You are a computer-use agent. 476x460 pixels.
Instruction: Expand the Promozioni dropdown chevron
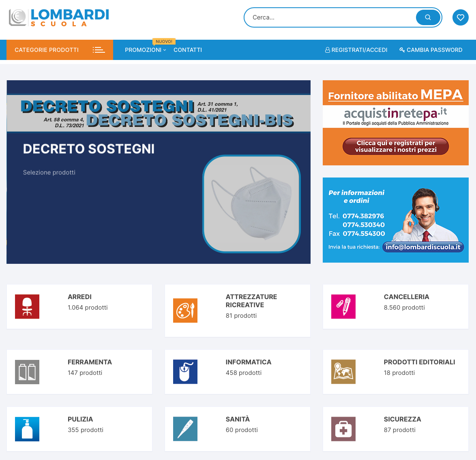[165, 50]
